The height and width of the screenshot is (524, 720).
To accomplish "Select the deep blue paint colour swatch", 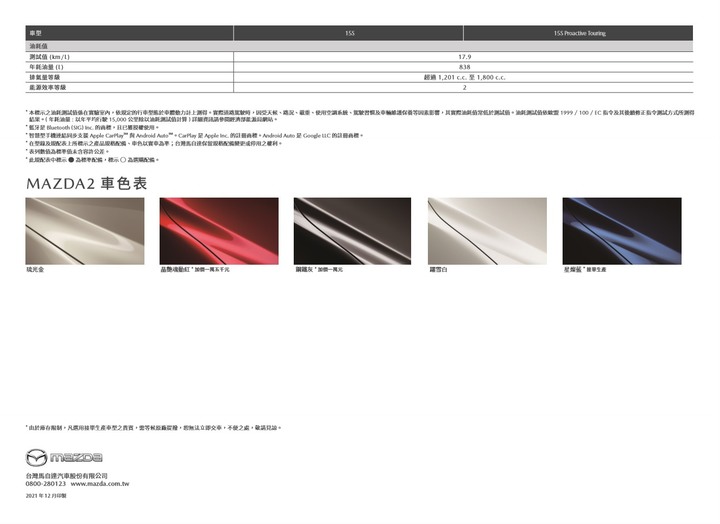I will click(622, 231).
